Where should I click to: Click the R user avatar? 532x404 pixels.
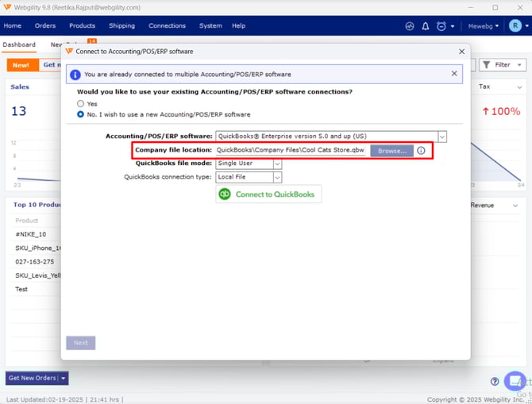[515, 26]
